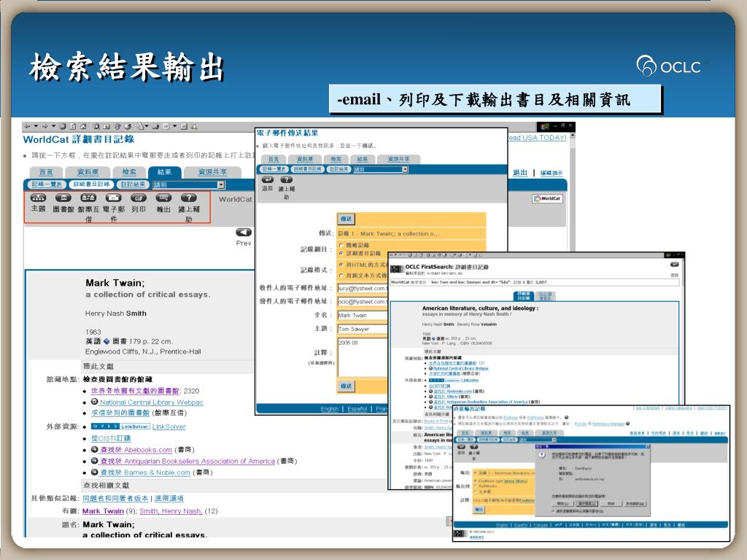This screenshot has width=747, height=560.
Task: Click the browser Search magnifier icon
Action: (x=96, y=126)
